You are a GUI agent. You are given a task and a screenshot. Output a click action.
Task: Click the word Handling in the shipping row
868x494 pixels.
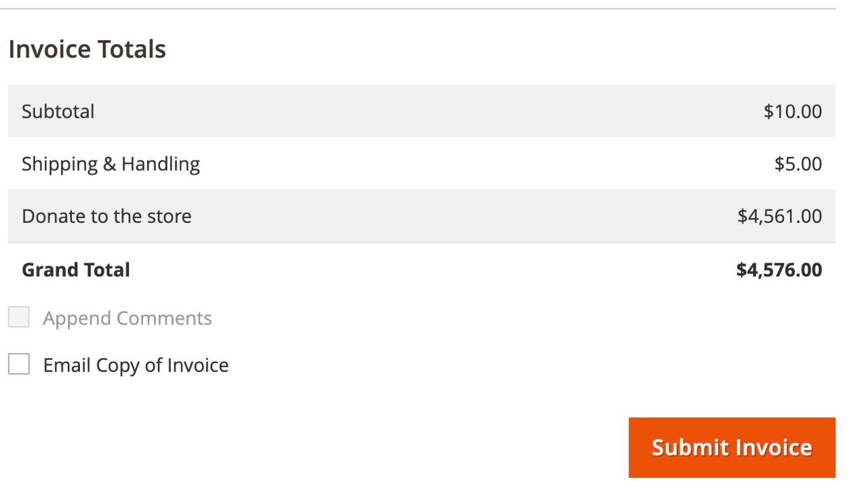click(161, 164)
